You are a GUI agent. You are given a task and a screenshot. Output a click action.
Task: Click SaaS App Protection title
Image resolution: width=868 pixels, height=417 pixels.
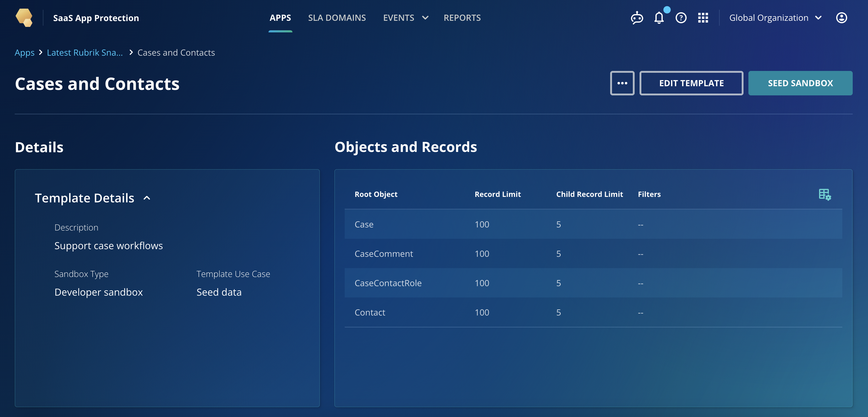click(x=96, y=18)
